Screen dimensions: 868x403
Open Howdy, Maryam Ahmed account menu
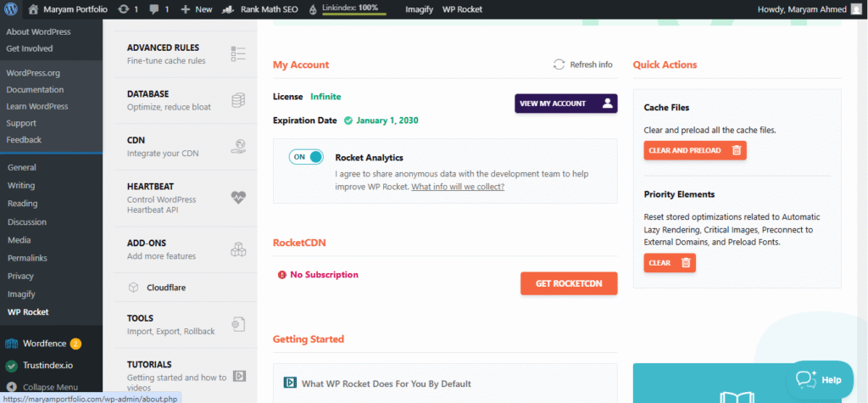coord(810,9)
